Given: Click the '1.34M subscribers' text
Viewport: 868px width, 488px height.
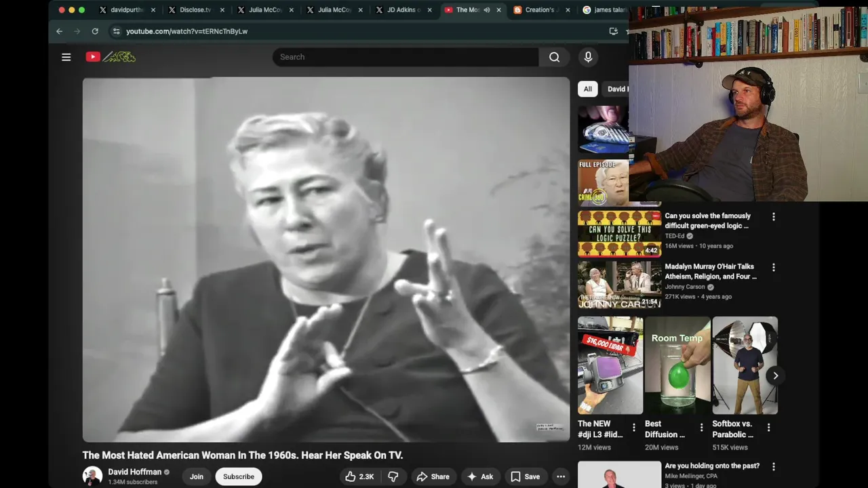Looking at the screenshot, I should pyautogui.click(x=133, y=482).
